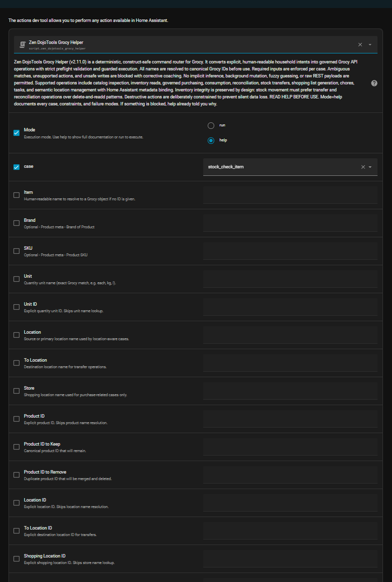Check the Unit ID checkbox
Viewport: 392px width, 582px height.
coord(16,307)
